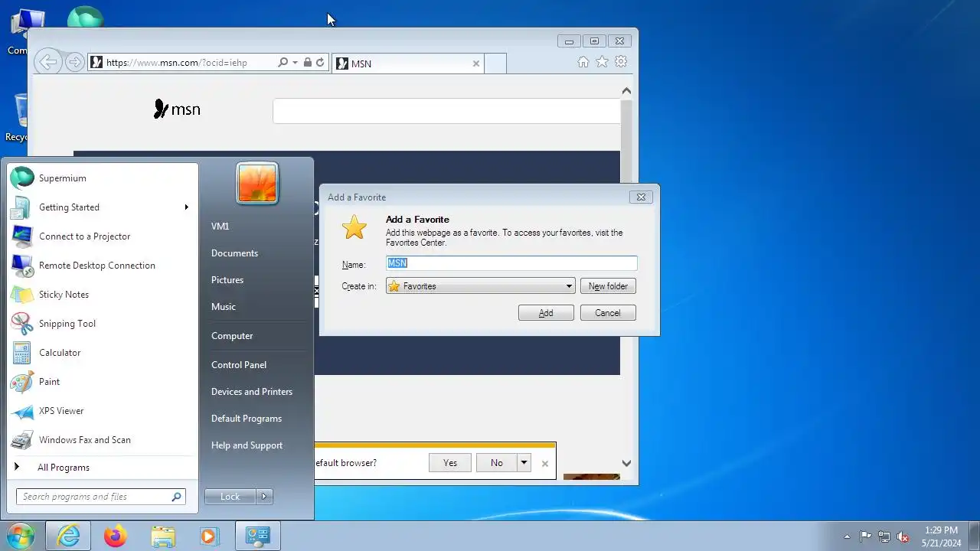The width and height of the screenshot is (980, 551).
Task: Open Paint from Start menu
Action: coord(103,382)
